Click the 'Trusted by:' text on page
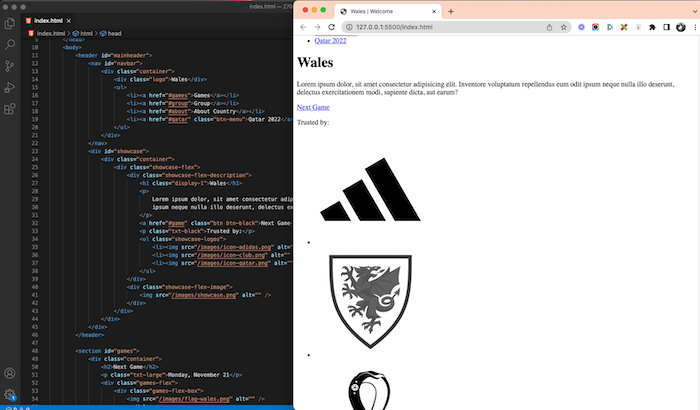Image resolution: width=700 pixels, height=410 pixels. point(313,122)
